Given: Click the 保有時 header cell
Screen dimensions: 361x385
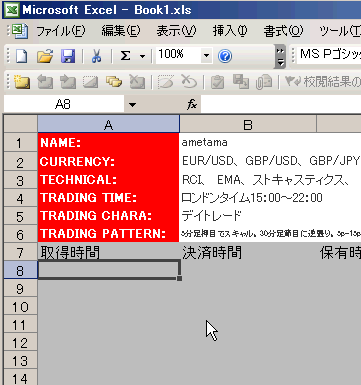Looking at the screenshot, I should click(339, 252).
